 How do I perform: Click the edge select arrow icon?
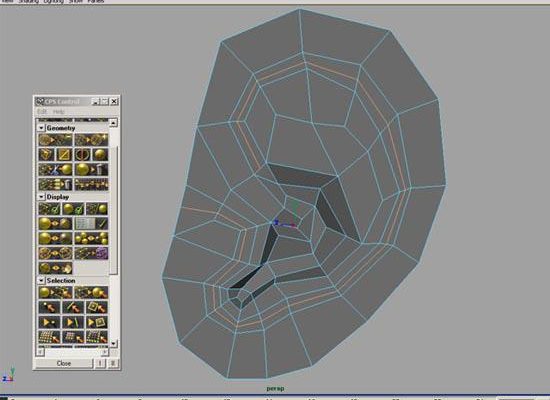click(73, 307)
